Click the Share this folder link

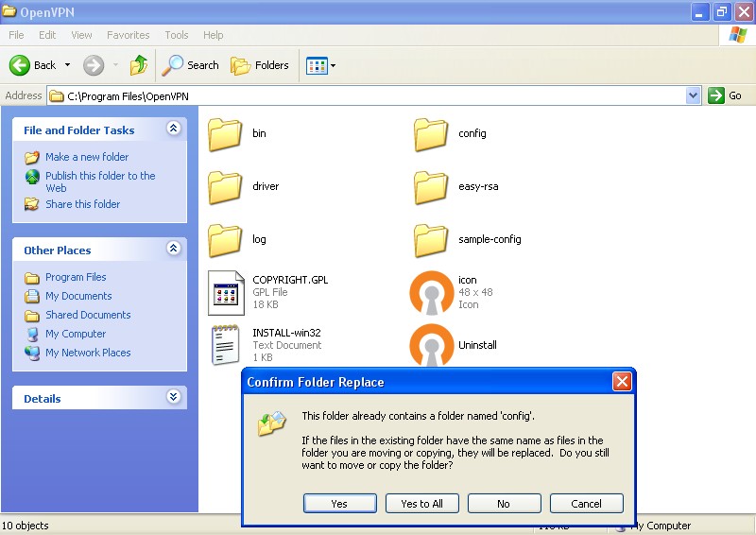[82, 204]
